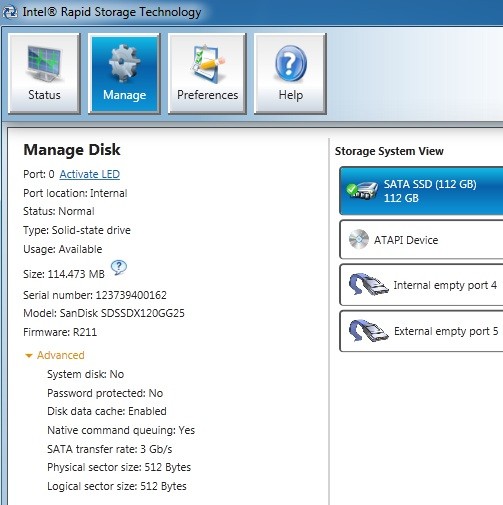Click the size help bubble icon
This screenshot has height=505, width=503.
point(119,268)
